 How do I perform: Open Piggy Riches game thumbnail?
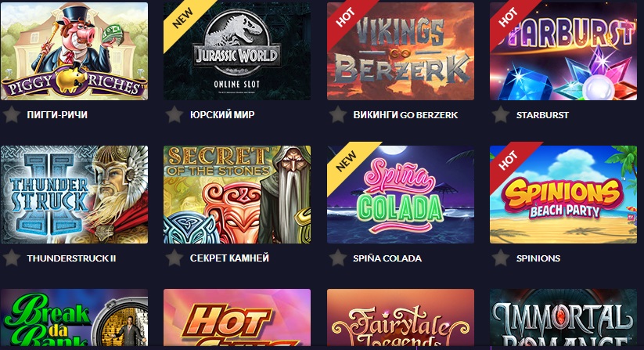(74, 52)
